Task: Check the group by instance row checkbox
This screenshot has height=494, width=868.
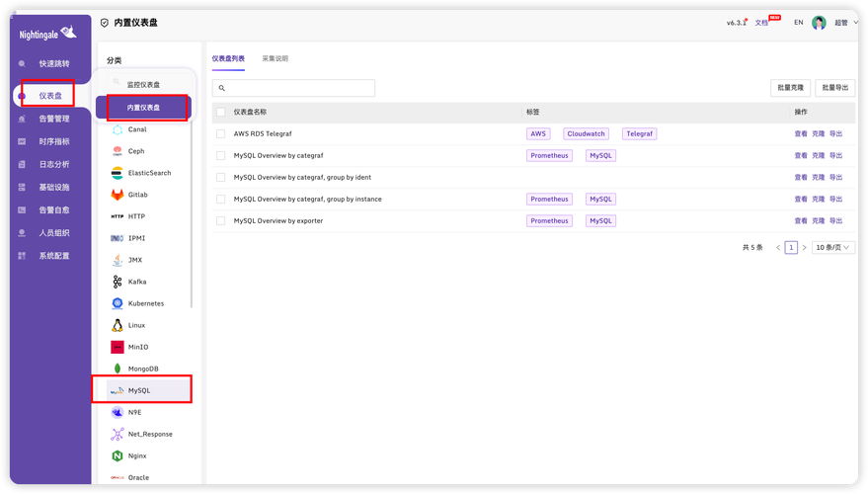Action: (x=221, y=200)
